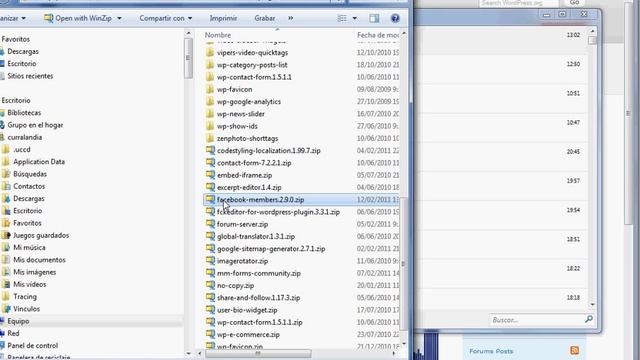Sort by the Nombre column header
Image resolution: width=640 pixels, height=360 pixels.
pos(218,35)
